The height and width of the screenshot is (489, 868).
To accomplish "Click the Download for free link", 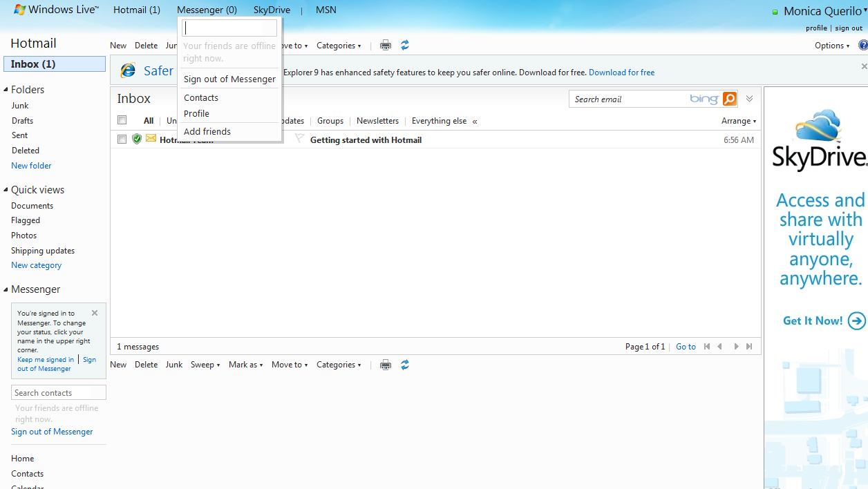I will pos(621,72).
